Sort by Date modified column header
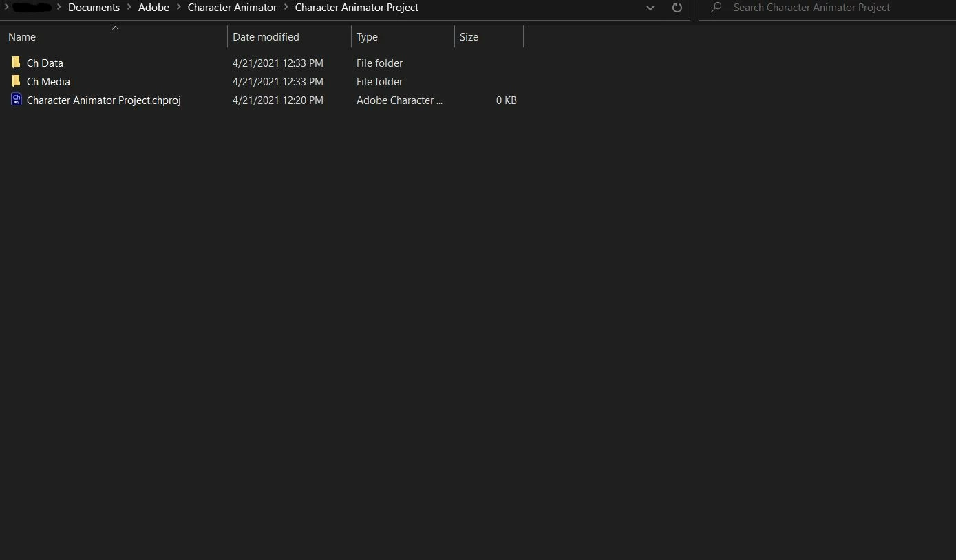The width and height of the screenshot is (956, 560). point(289,37)
